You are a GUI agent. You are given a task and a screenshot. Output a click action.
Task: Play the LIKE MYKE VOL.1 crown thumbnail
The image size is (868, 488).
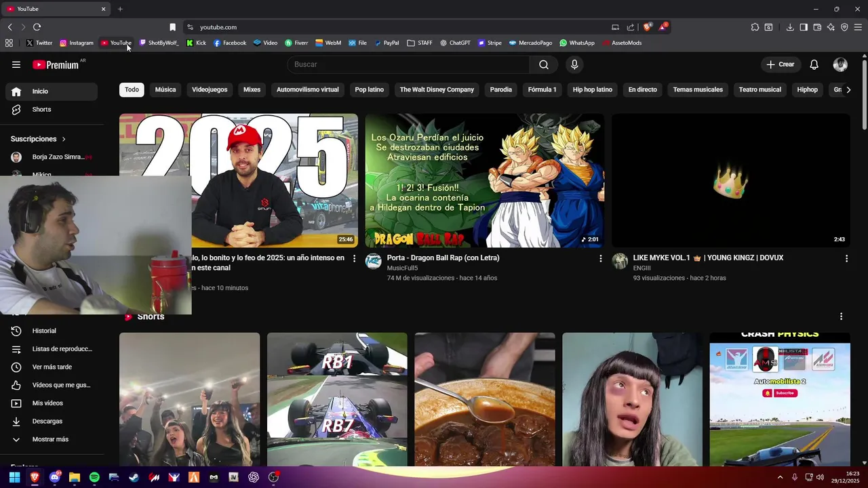pos(730,180)
